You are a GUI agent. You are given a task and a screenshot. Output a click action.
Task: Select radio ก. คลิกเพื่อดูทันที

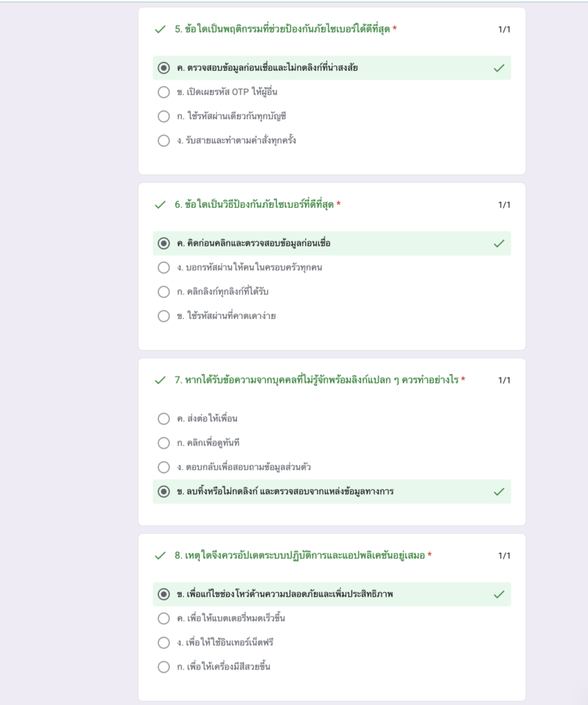[164, 443]
